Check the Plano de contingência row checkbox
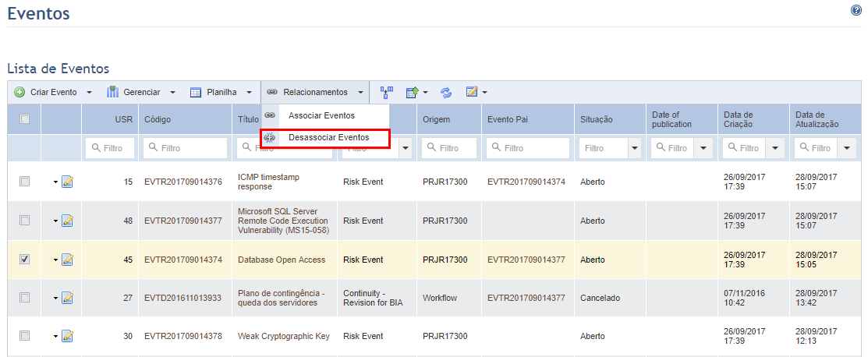The image size is (868, 357). (x=24, y=297)
